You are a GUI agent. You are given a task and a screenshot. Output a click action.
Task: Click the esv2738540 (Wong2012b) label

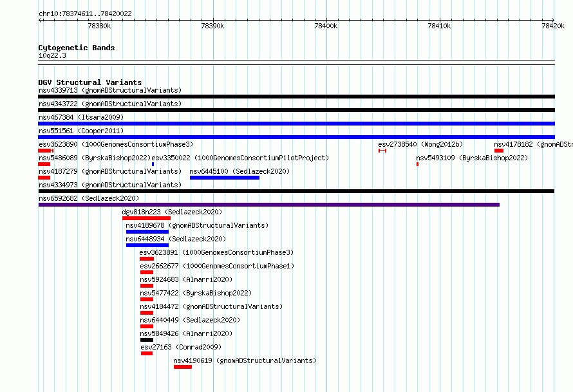pyautogui.click(x=420, y=144)
